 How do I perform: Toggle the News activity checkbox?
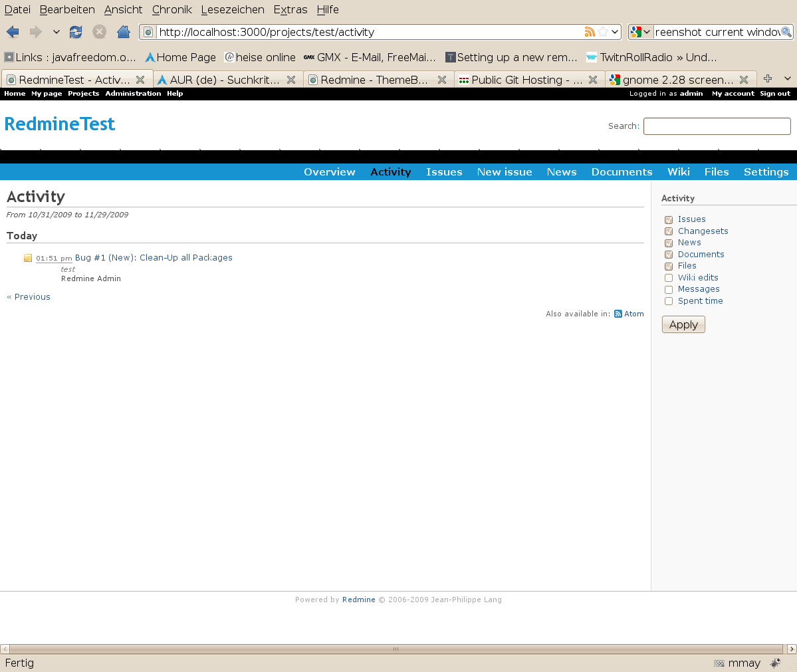(x=669, y=243)
